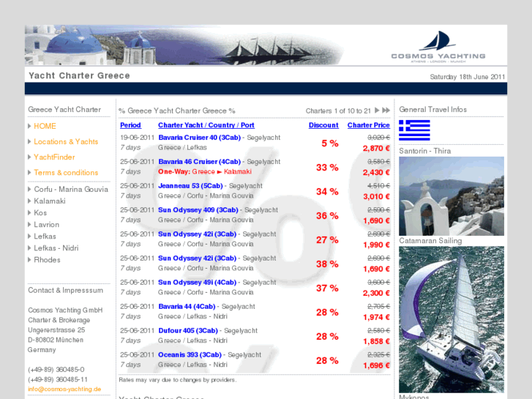The width and height of the screenshot is (532, 399).
Task: Open Sun Odyssey 42i with 38 % discount
Action: pyautogui.click(x=197, y=258)
